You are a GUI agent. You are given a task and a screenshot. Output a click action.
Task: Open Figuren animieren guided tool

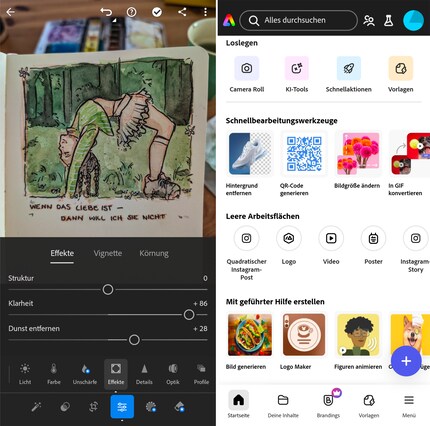(358, 341)
